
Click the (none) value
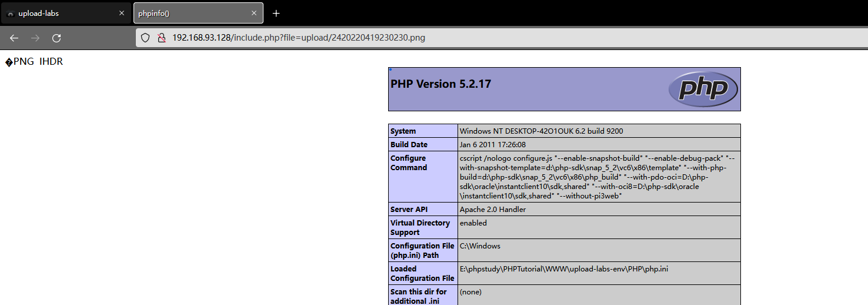pyautogui.click(x=472, y=291)
